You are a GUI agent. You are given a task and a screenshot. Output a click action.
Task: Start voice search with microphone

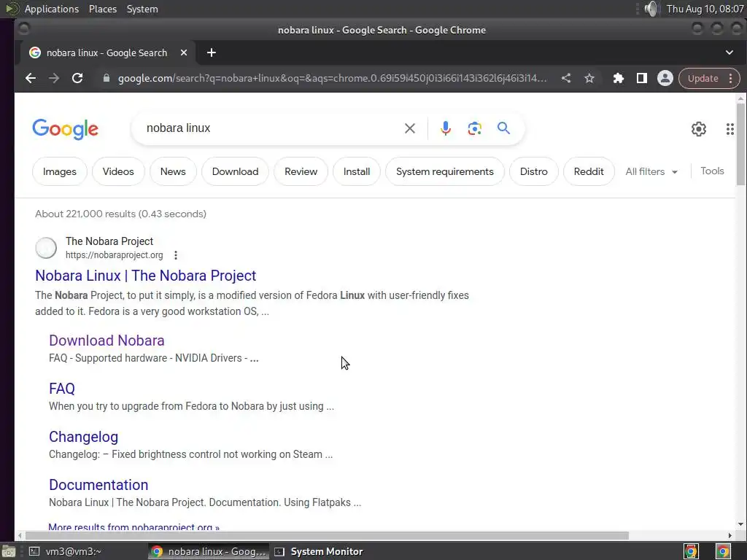[446, 128]
